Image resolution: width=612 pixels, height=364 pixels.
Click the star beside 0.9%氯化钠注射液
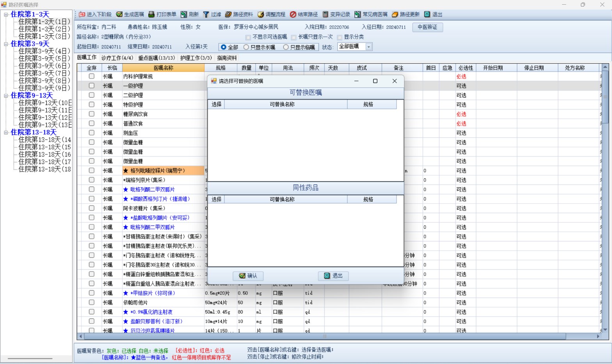coord(126,312)
